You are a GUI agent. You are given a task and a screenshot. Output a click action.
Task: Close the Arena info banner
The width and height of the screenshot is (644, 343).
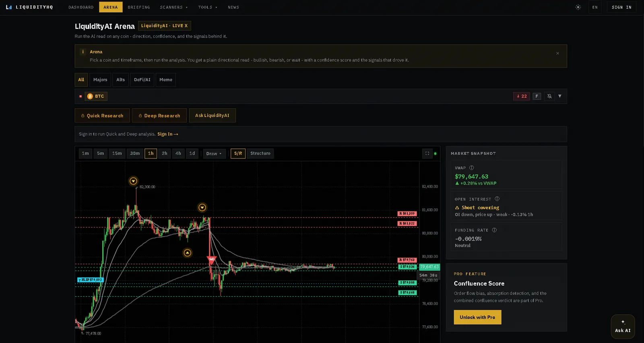pyautogui.click(x=557, y=53)
